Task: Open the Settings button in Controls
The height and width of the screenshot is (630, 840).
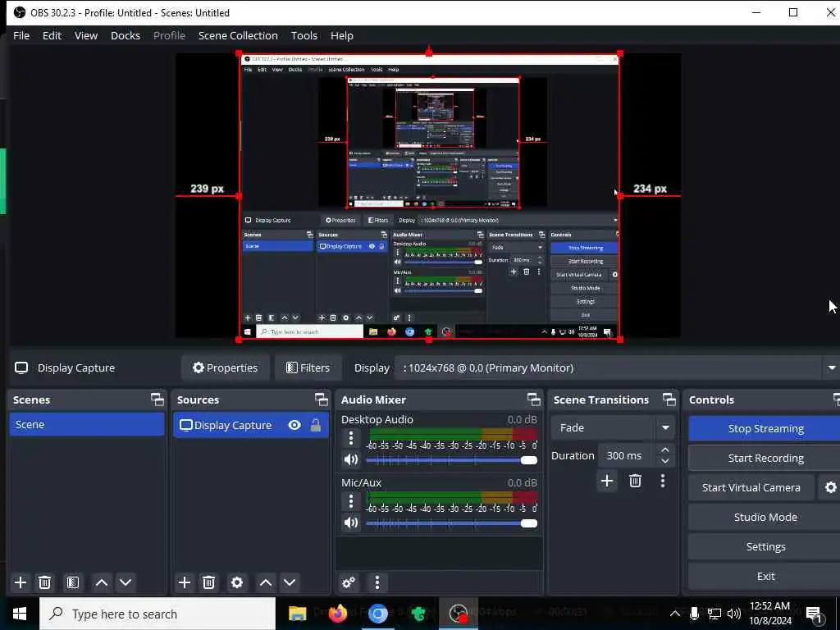Action: (x=765, y=546)
